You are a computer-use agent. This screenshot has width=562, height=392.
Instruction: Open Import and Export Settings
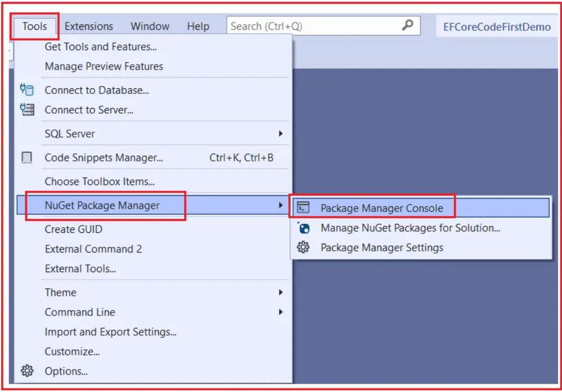(110, 332)
